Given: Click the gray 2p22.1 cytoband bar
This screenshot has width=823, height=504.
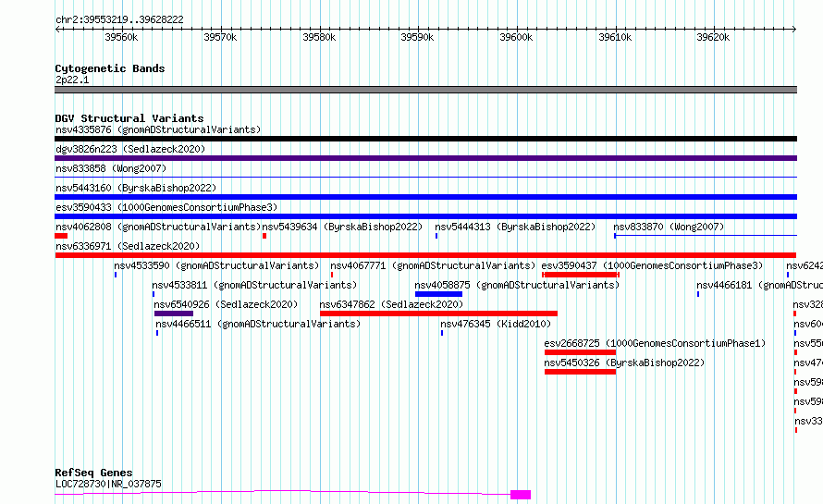Looking at the screenshot, I should [x=425, y=90].
